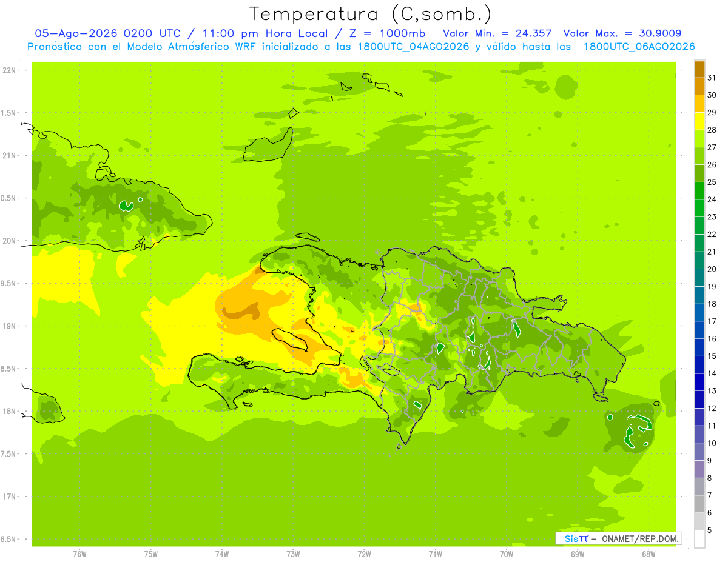Select the 'Valor Min. = 24.357' text
Viewport: 728px width, 562px height.
click(497, 33)
